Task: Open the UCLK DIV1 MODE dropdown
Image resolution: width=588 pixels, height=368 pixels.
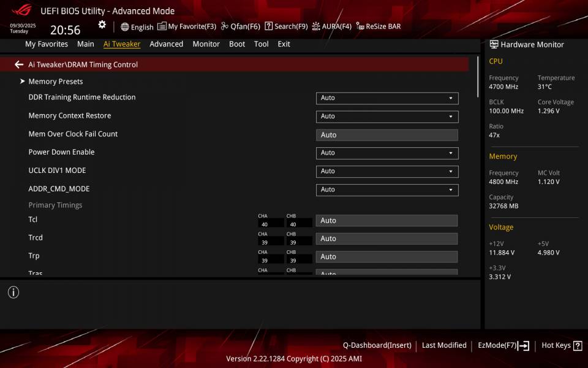Action: point(386,171)
